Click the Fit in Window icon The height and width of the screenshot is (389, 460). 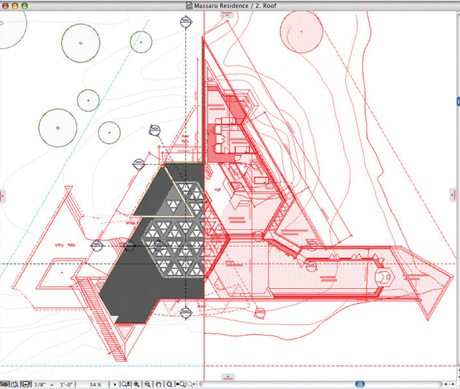(169, 384)
